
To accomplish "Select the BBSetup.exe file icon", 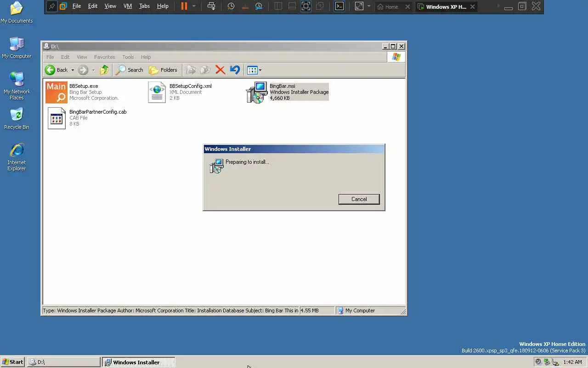I will pyautogui.click(x=57, y=92).
